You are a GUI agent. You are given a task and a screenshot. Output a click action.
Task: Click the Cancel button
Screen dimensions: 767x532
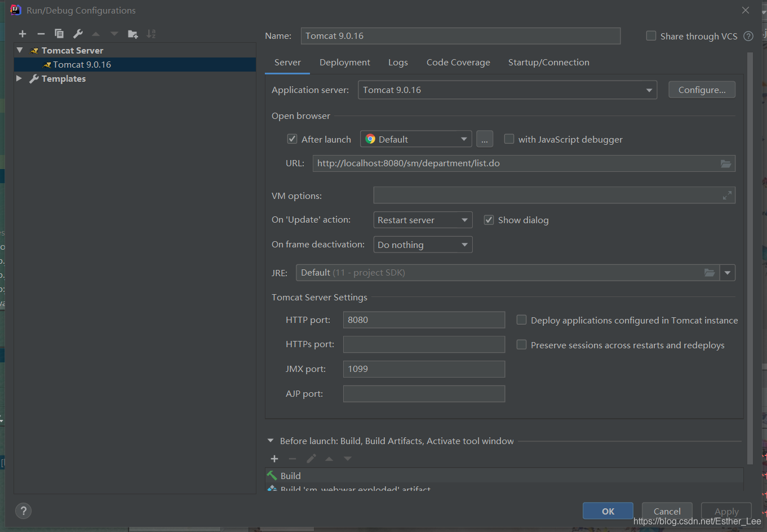[667, 511]
